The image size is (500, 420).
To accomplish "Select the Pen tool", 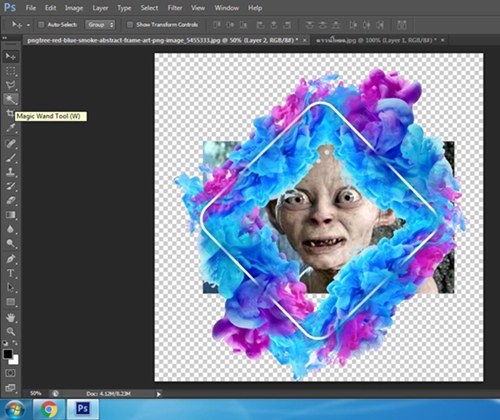I will 10,259.
